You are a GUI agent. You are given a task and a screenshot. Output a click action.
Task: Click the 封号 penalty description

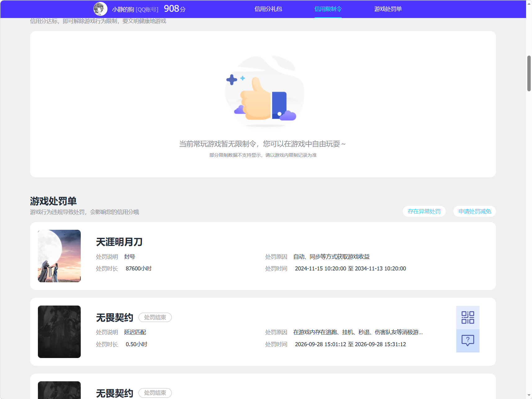point(130,257)
